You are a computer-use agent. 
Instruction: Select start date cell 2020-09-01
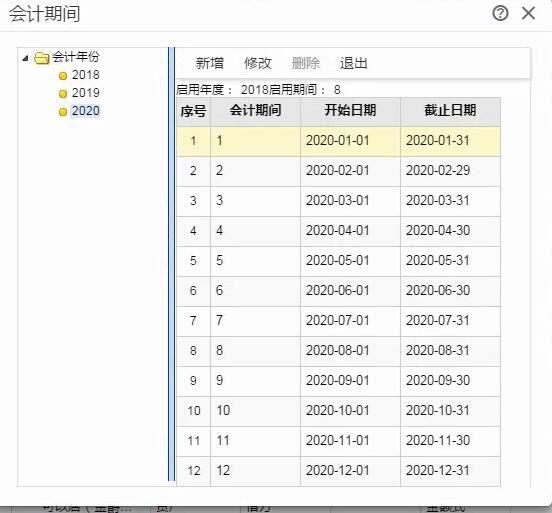[x=350, y=381]
